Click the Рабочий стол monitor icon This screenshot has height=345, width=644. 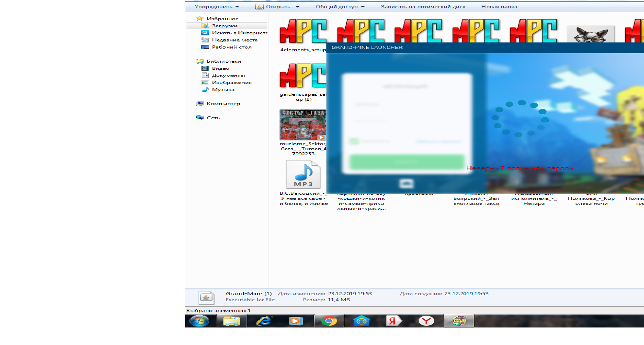(x=205, y=47)
